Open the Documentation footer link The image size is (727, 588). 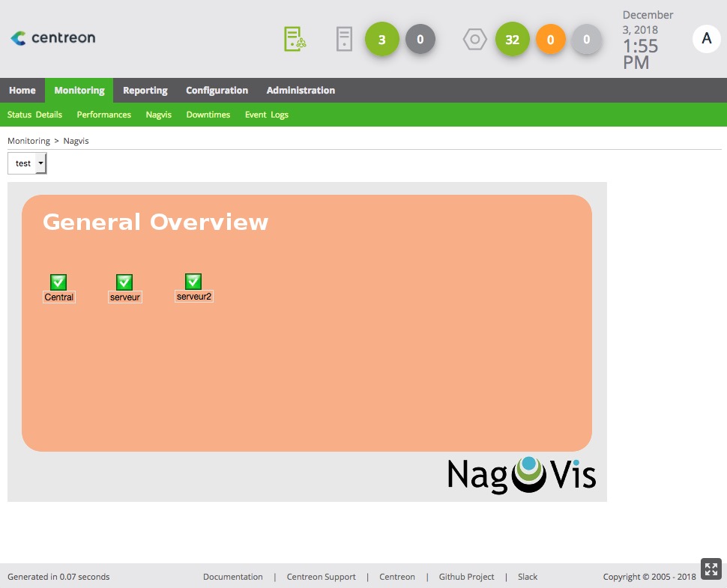pyautogui.click(x=232, y=577)
